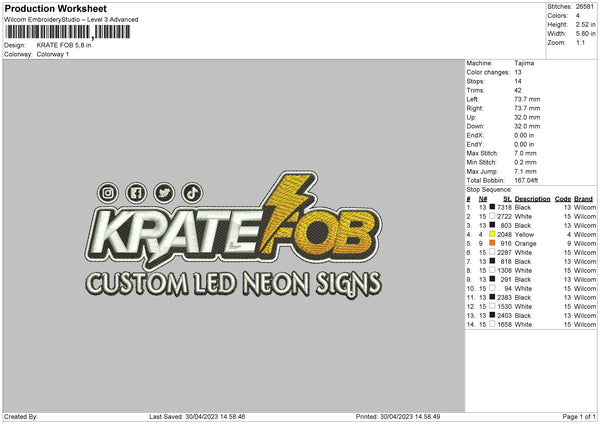Click the 'Left:' measurement label
This screenshot has width=600, height=424.
point(472,99)
